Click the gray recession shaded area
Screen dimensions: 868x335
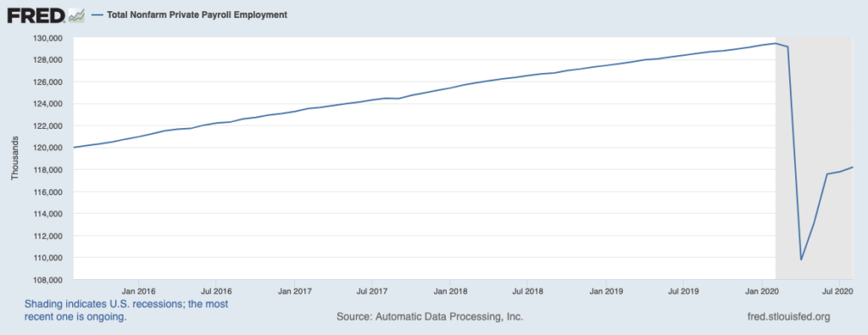pyautogui.click(x=815, y=159)
